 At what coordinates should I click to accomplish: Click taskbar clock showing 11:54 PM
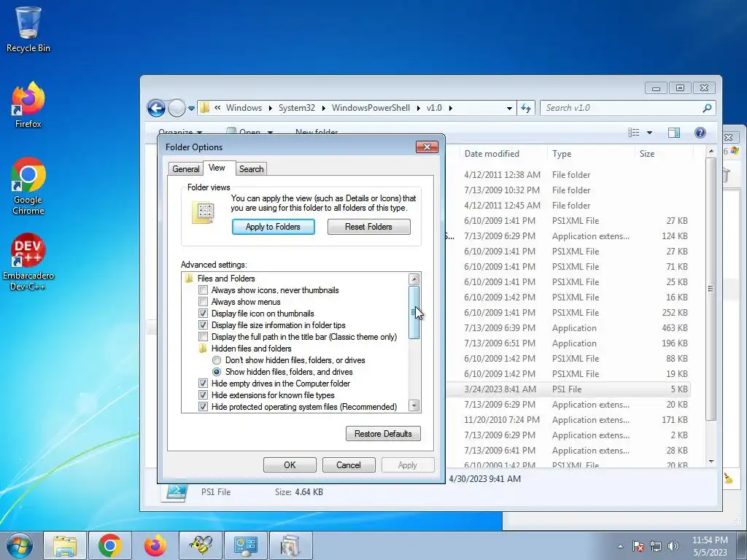pos(710,546)
